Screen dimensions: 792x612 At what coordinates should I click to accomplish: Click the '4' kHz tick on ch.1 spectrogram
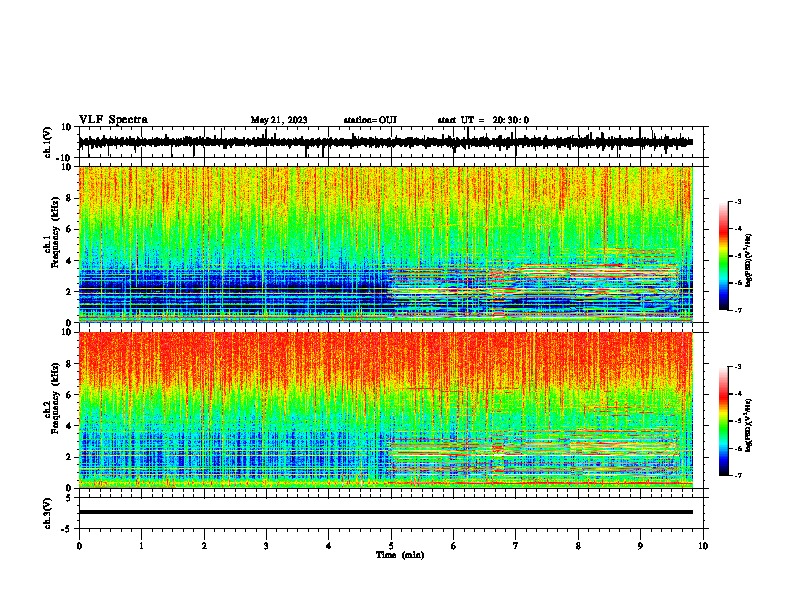click(x=69, y=261)
